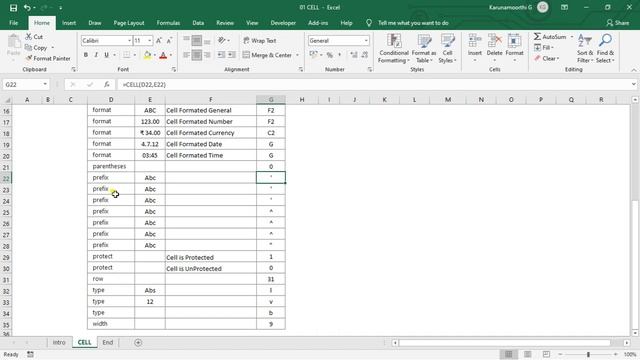Image resolution: width=640 pixels, height=360 pixels.
Task: Expand the Name Box dropdown arrow
Action: click(45, 84)
